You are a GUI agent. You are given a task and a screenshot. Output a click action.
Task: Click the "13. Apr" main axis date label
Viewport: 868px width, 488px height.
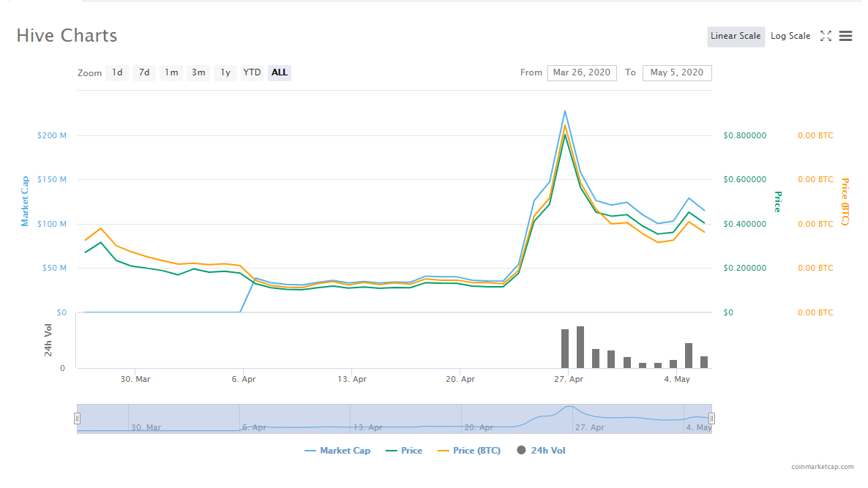(352, 379)
